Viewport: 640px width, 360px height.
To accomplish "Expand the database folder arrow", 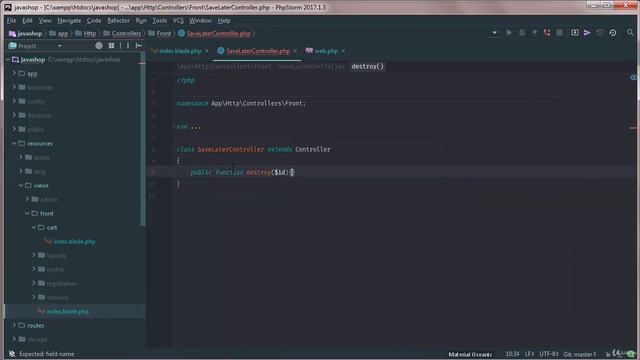I will click(x=14, y=116).
